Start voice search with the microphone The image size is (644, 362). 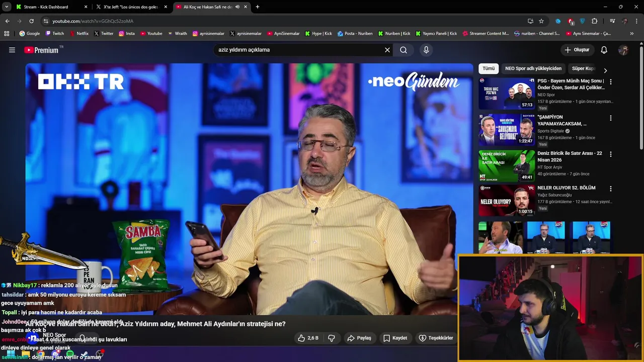[x=426, y=50]
